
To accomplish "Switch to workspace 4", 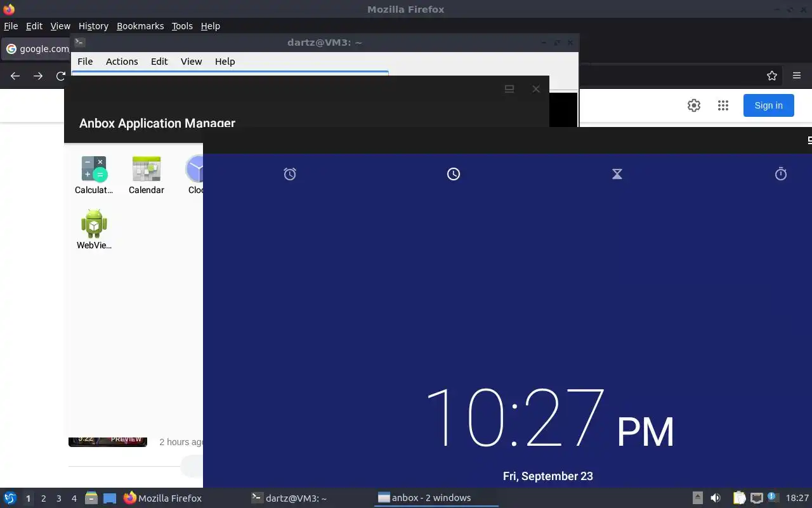I will pyautogui.click(x=74, y=498).
